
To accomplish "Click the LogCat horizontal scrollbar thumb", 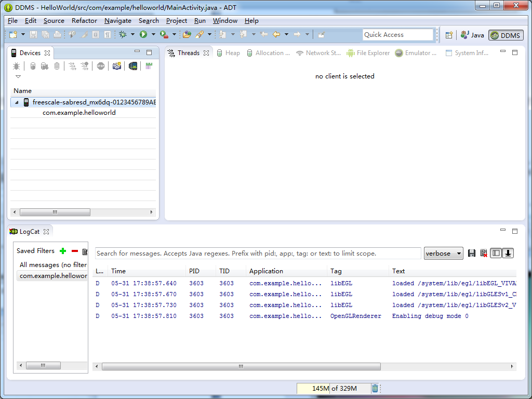I will [x=241, y=366].
